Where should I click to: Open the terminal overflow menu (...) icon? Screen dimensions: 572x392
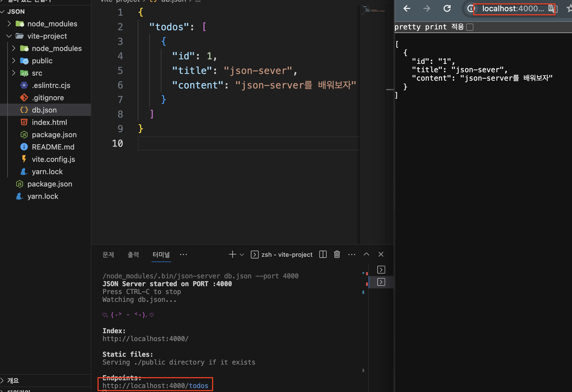tap(352, 254)
